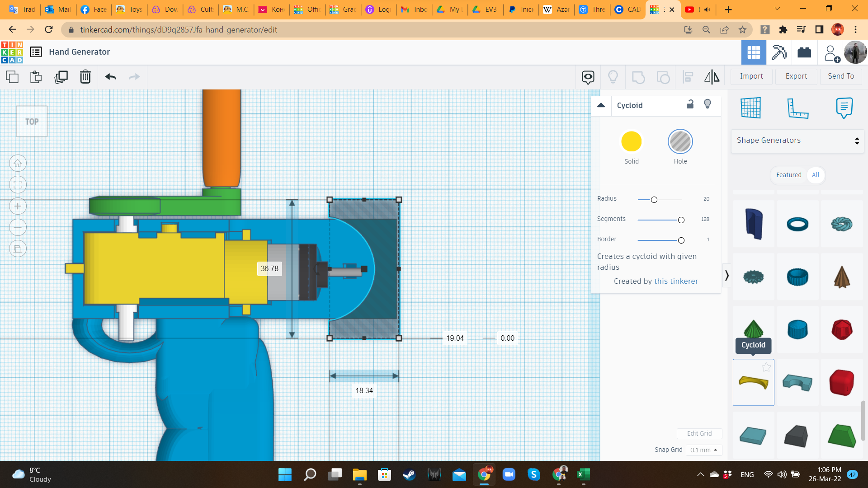Viewport: 868px width, 488px height.
Task: Switch to Blocks editing with the pickaxe icon
Action: tap(778, 52)
